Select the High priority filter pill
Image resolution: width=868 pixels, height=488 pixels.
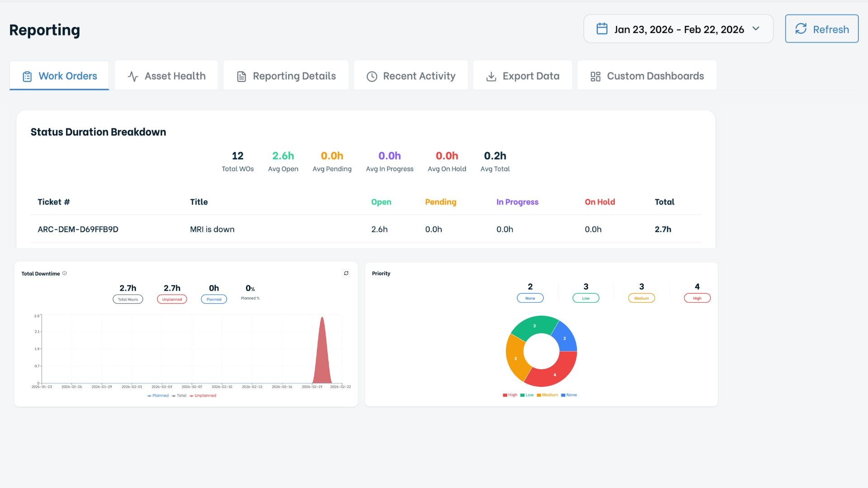697,298
